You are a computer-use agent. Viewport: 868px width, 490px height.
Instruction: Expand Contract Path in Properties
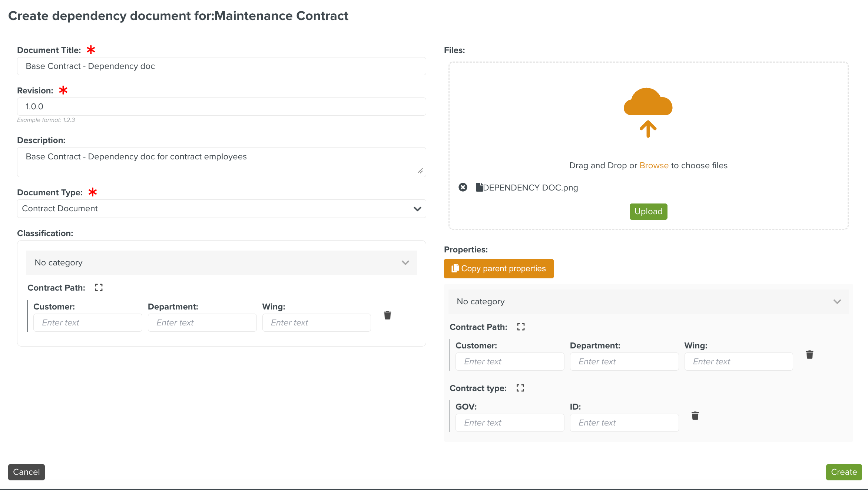click(521, 327)
